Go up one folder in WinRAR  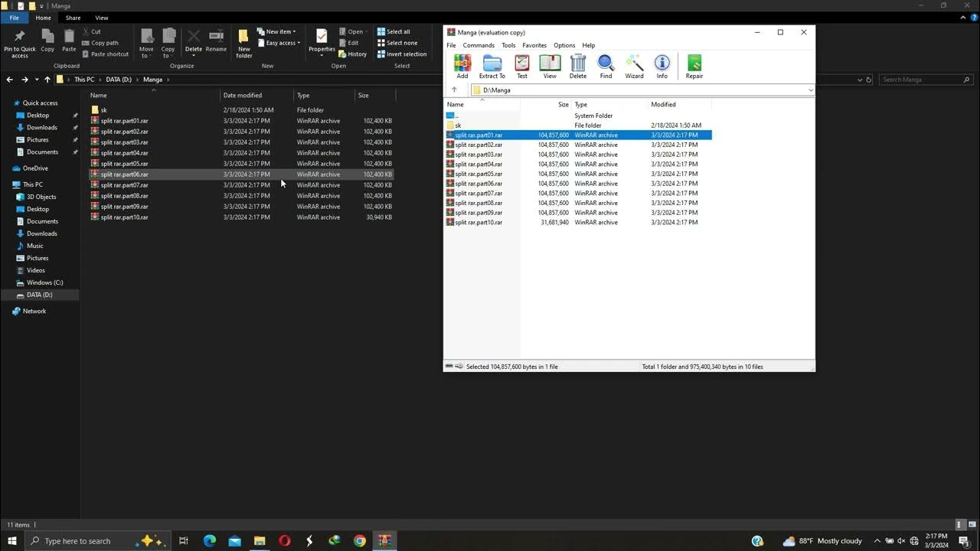tap(454, 90)
